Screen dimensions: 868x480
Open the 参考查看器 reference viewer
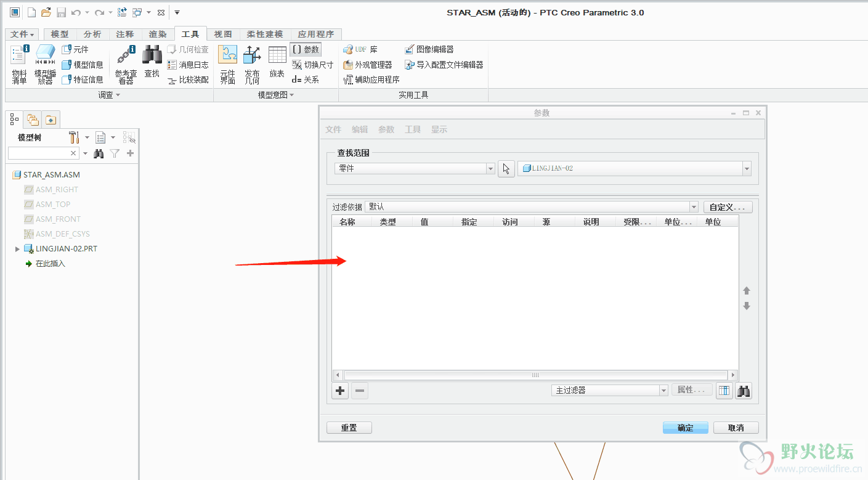click(x=126, y=64)
